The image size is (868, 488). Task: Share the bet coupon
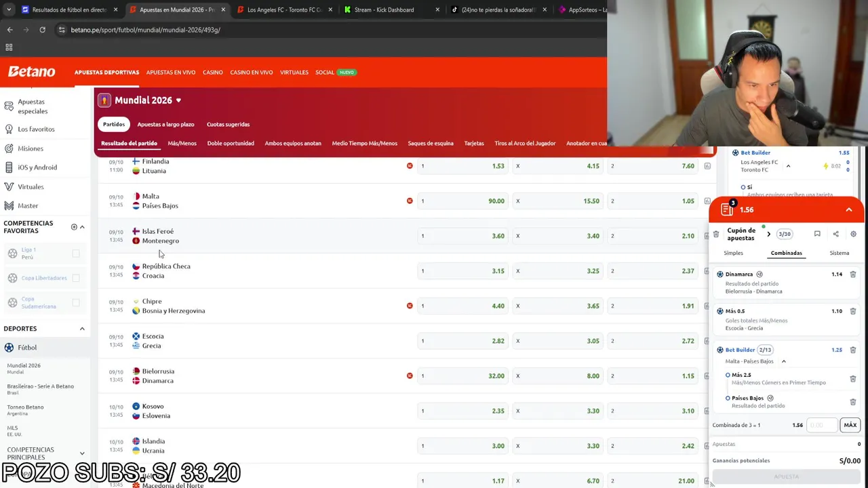(x=835, y=234)
